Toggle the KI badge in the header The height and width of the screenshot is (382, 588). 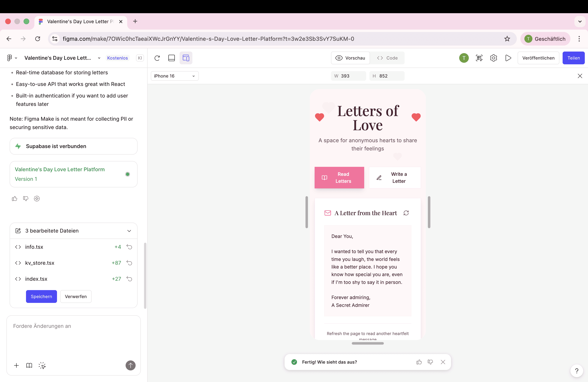pos(140,58)
